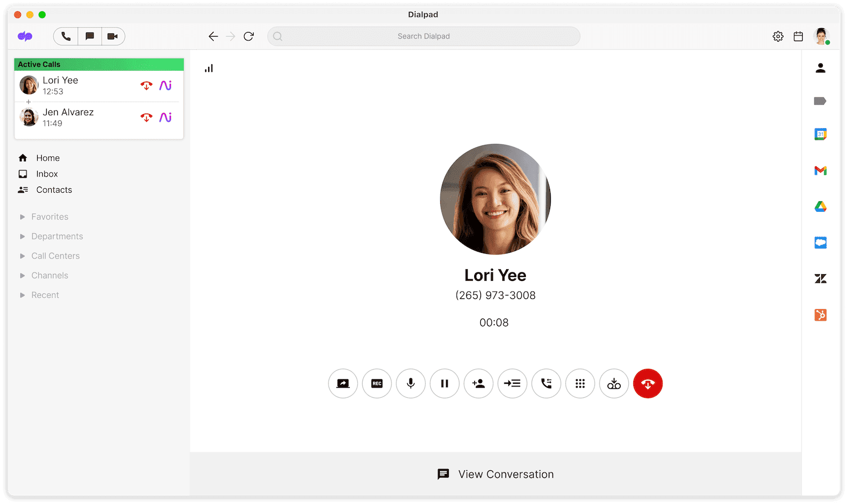Transfer the current call

click(x=512, y=383)
